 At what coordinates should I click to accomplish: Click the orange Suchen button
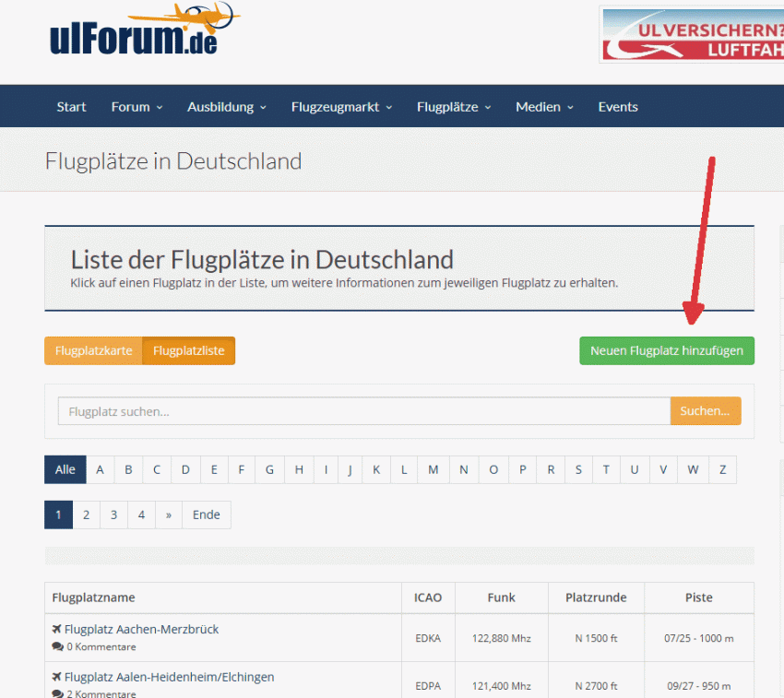tap(705, 411)
